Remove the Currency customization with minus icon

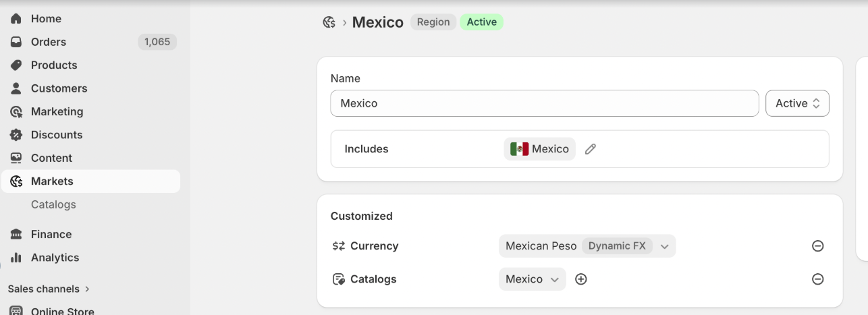817,246
